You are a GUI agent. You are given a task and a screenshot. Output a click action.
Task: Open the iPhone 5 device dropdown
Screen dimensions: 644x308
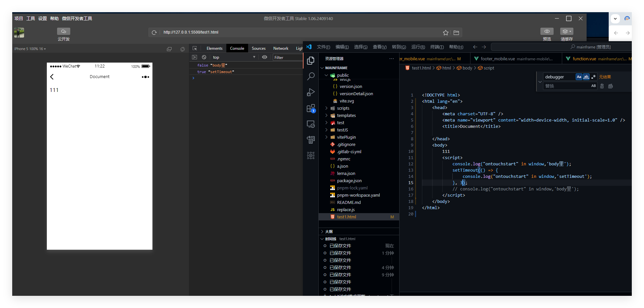tap(30, 49)
